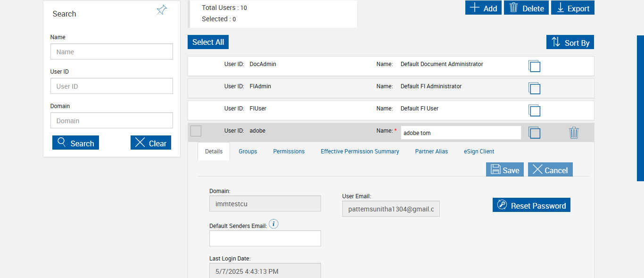Click the pin icon in Search panel
The height and width of the screenshot is (278, 644).
tap(161, 10)
